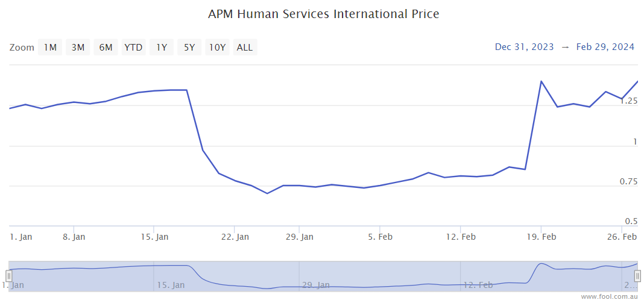The height and width of the screenshot is (303, 644).
Task: Switch chart range to YTD
Action: [x=133, y=48]
